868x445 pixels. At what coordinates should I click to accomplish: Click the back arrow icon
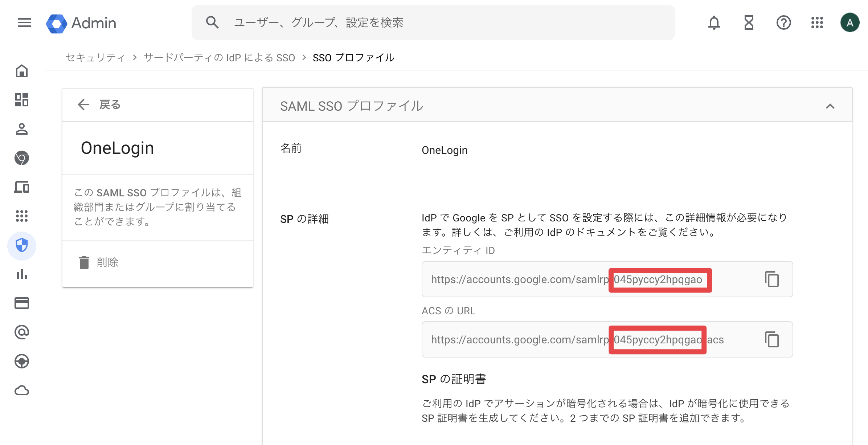tap(83, 105)
